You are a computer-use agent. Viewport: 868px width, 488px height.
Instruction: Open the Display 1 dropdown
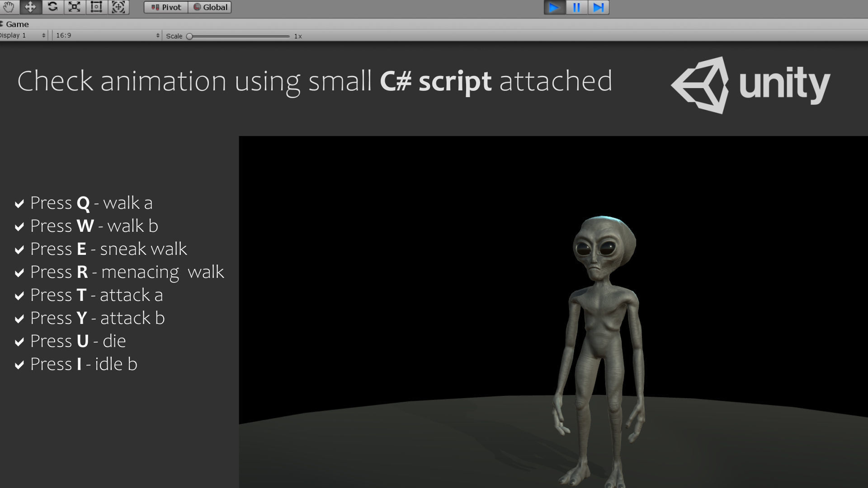(x=24, y=35)
